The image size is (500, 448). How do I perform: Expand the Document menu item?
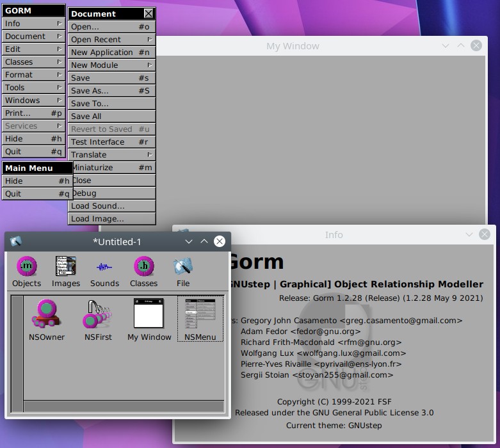click(x=33, y=36)
